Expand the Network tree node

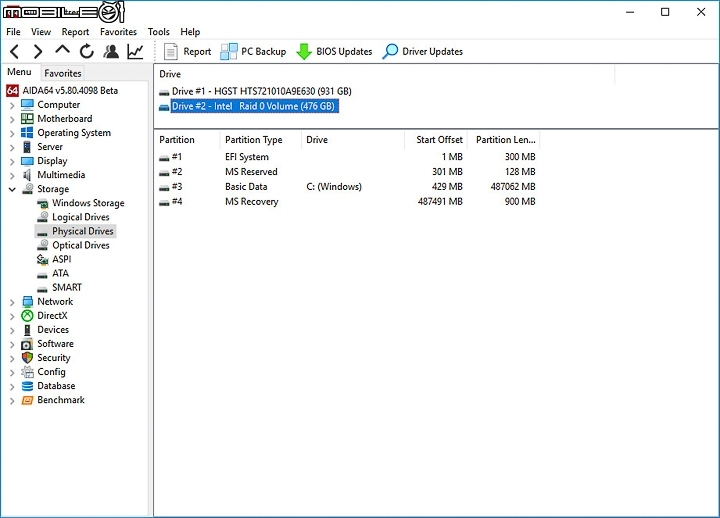(12, 302)
